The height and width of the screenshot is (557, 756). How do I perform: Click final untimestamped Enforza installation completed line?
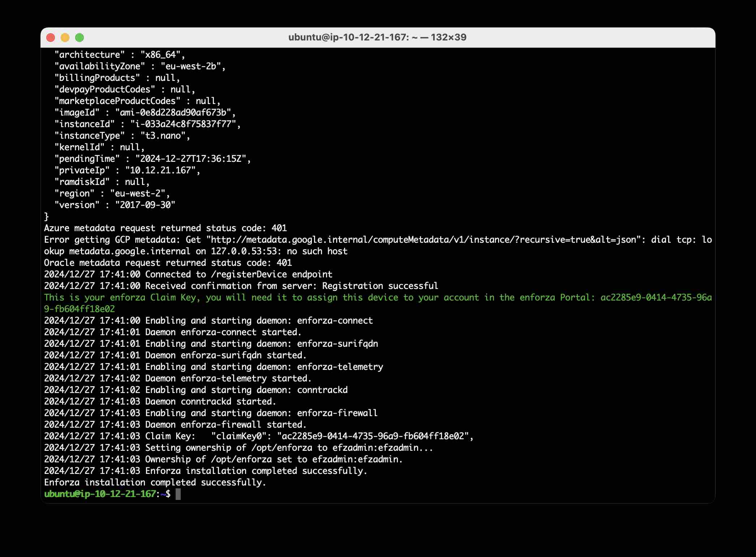pos(155,482)
